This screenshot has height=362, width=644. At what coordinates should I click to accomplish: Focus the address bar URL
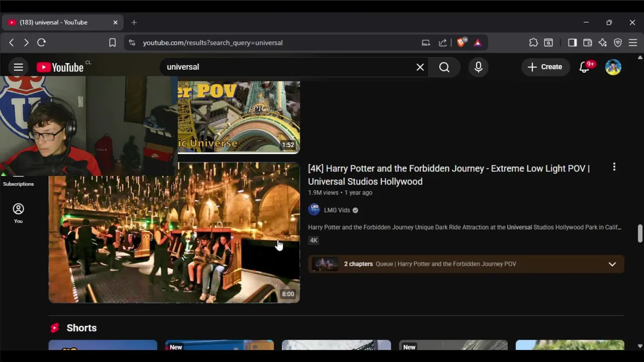click(x=213, y=43)
